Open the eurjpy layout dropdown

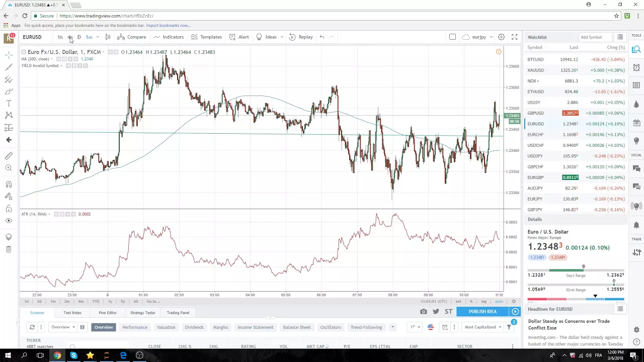point(476,37)
